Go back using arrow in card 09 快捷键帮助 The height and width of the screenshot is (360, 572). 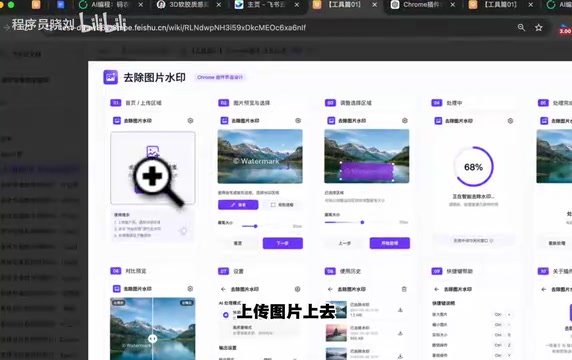click(x=436, y=289)
